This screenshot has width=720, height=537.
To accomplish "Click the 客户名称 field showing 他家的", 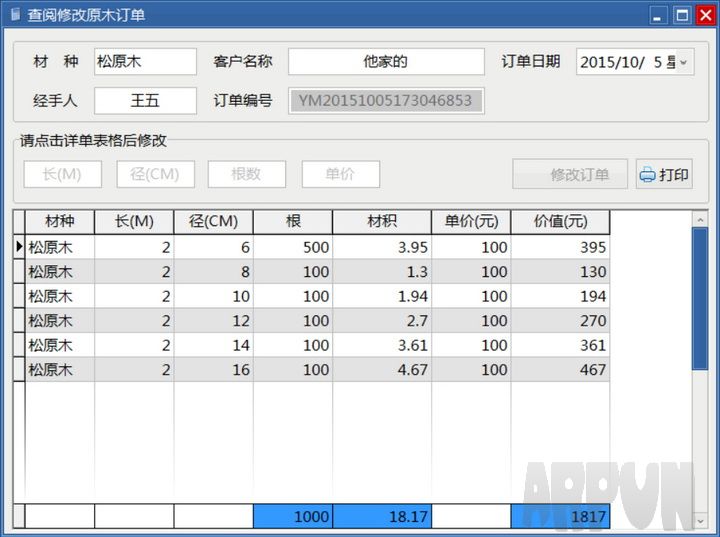I will coord(386,62).
